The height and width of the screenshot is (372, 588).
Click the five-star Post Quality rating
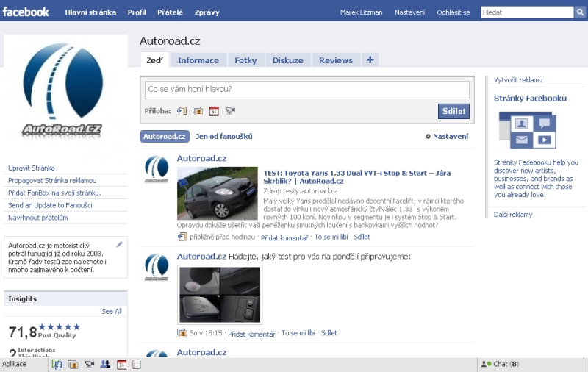[x=60, y=327]
